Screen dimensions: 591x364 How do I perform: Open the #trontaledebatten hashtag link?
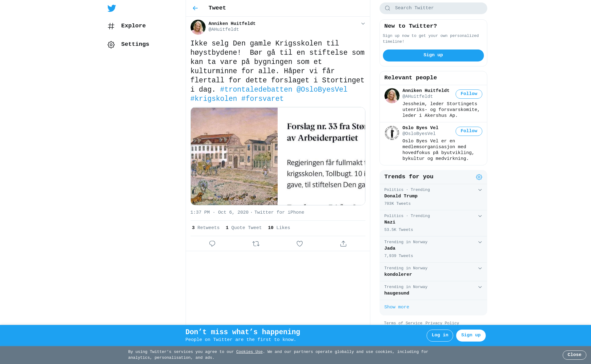click(x=256, y=90)
